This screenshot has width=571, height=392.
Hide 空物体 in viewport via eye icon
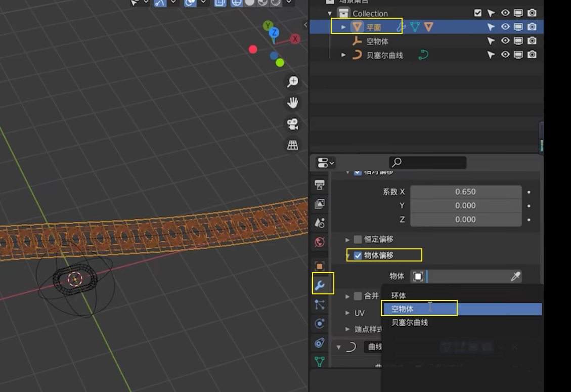[x=505, y=40]
